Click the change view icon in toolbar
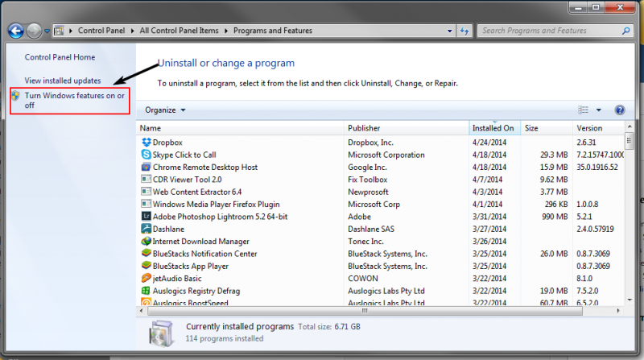The image size is (644, 360). [583, 110]
